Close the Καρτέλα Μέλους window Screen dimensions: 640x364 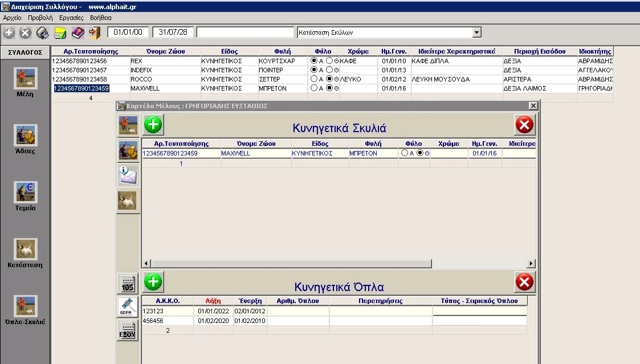coord(533,106)
